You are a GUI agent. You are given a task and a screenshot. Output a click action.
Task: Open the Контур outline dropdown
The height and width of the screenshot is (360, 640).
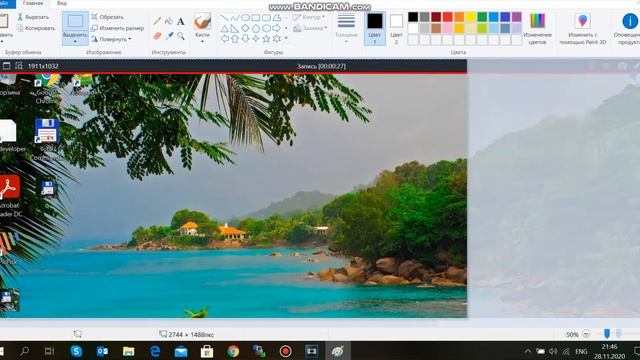[309, 17]
